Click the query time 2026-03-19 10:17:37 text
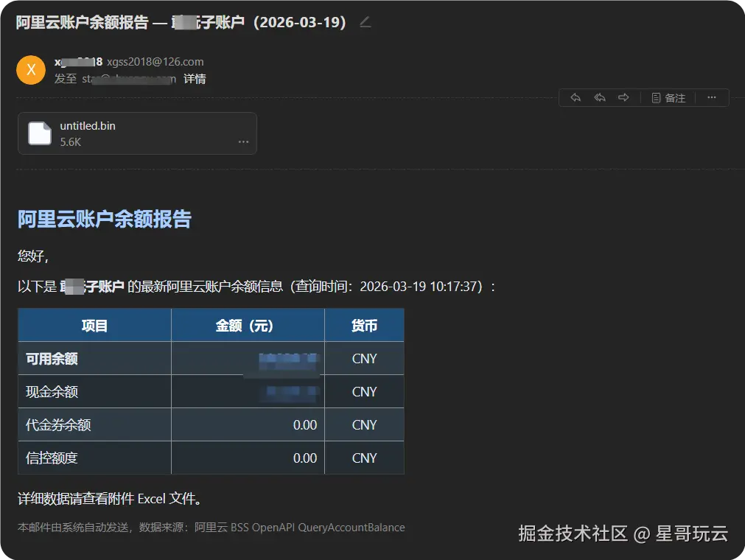The image size is (745, 560). tap(418, 287)
